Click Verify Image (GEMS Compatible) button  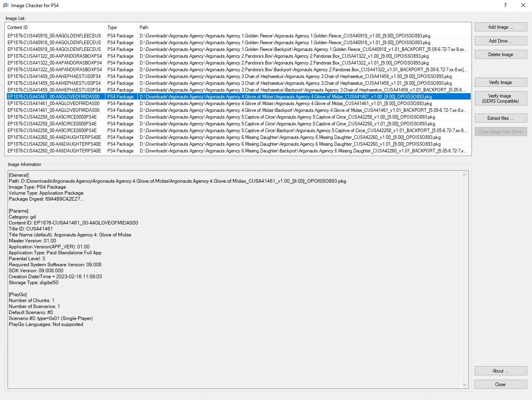(501, 98)
